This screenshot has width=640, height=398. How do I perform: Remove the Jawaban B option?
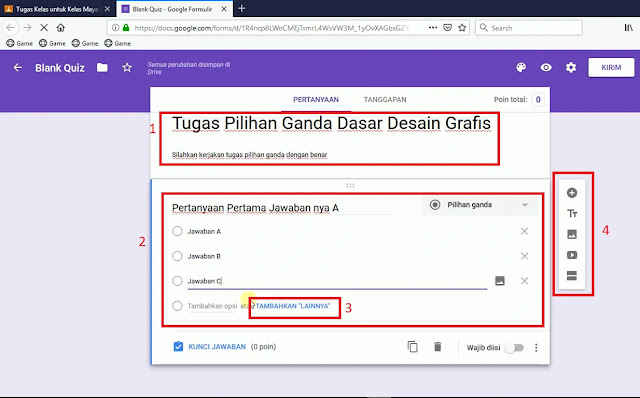click(524, 256)
